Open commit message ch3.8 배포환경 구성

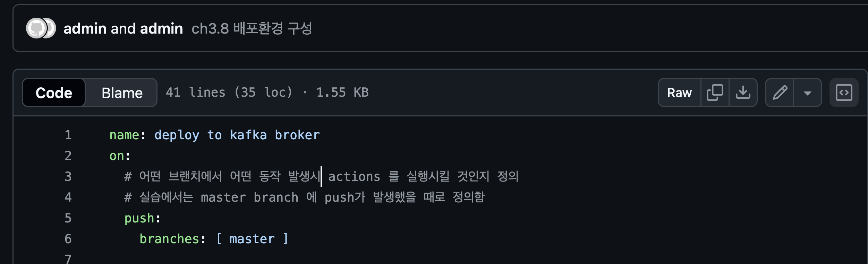coord(252,28)
